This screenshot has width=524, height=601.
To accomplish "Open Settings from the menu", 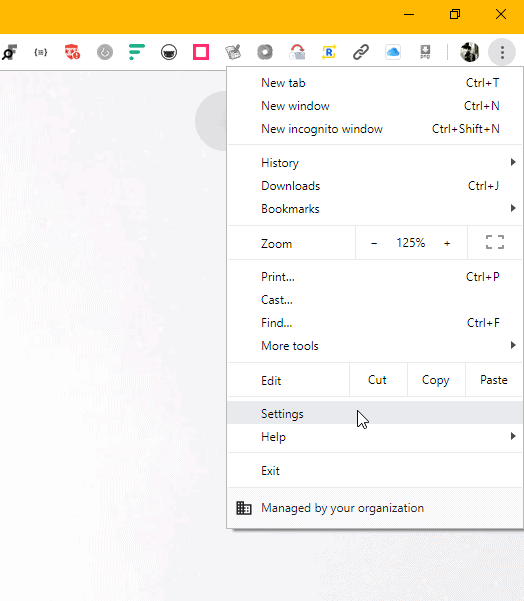I will pyautogui.click(x=375, y=414).
